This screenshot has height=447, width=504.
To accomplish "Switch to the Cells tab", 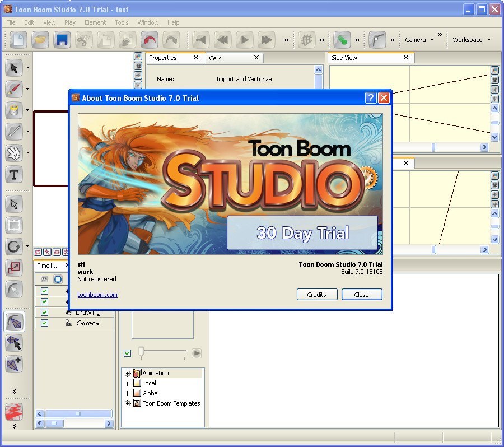I will coord(216,58).
